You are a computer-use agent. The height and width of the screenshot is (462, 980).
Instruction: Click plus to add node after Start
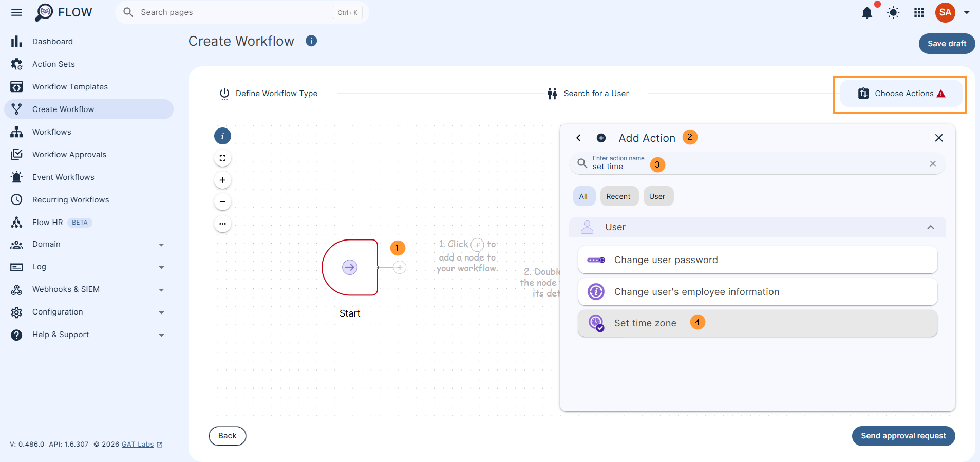pyautogui.click(x=400, y=267)
